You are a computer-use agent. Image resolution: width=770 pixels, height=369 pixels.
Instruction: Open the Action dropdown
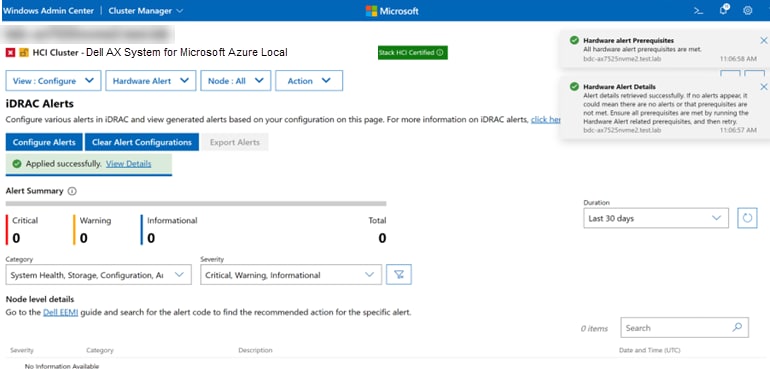point(309,81)
